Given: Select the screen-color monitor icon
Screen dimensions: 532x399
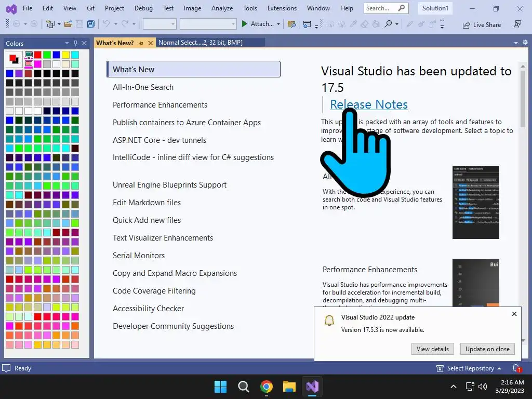Looking at the screenshot, I should [x=29, y=55].
